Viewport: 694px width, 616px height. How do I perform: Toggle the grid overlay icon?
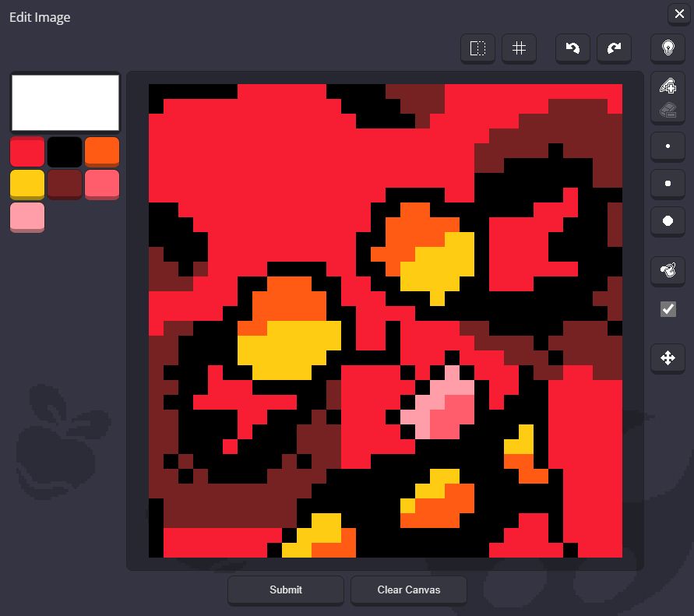click(519, 48)
